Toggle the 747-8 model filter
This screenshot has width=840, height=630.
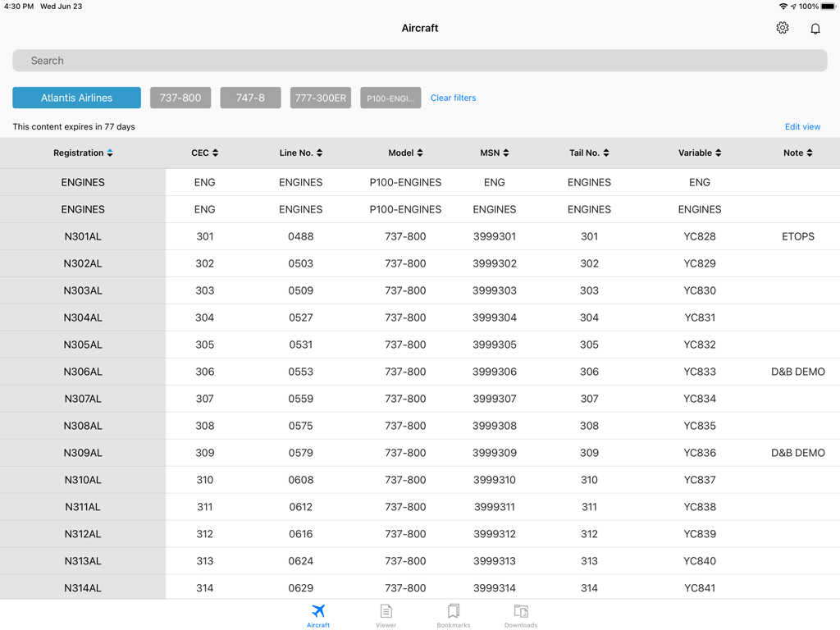pos(250,98)
